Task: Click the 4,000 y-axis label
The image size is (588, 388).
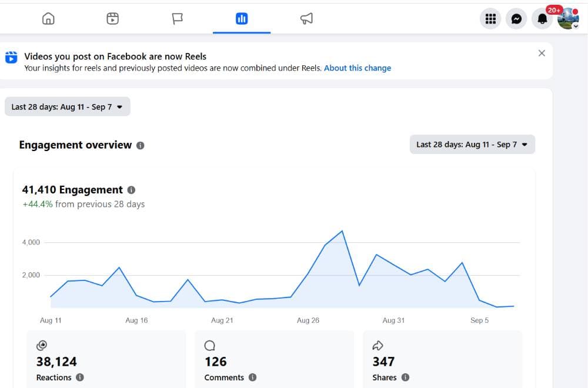Action: pos(31,242)
